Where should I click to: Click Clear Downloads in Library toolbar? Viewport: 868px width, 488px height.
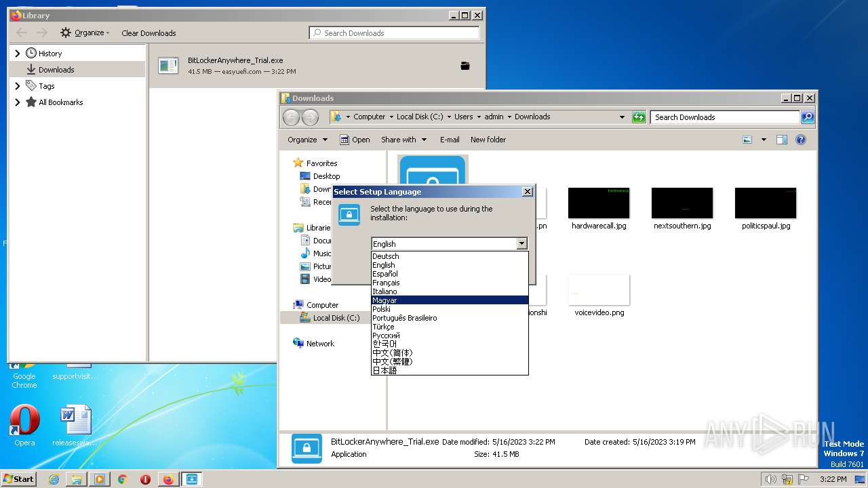149,33
